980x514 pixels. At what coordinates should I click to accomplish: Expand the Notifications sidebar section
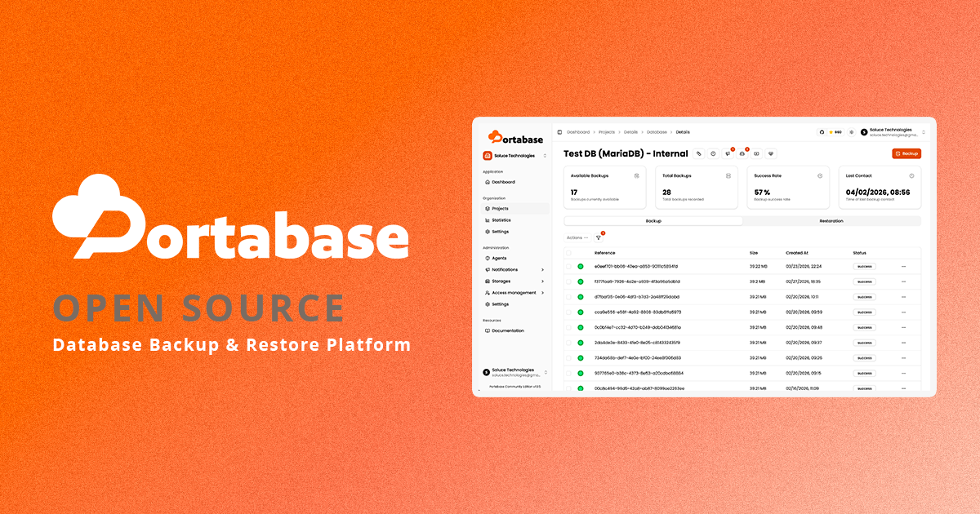click(x=515, y=269)
